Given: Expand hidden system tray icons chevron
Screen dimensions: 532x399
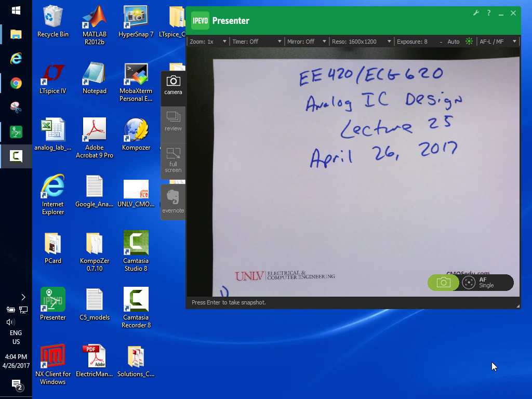Looking at the screenshot, I should click(23, 297).
